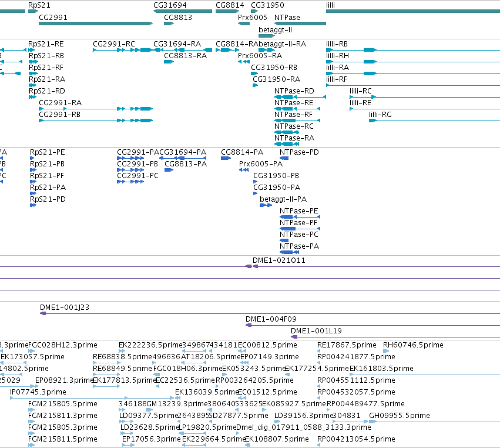Click protein CG31950-PB
The height and width of the screenshot is (448, 500).
pyautogui.click(x=255, y=182)
